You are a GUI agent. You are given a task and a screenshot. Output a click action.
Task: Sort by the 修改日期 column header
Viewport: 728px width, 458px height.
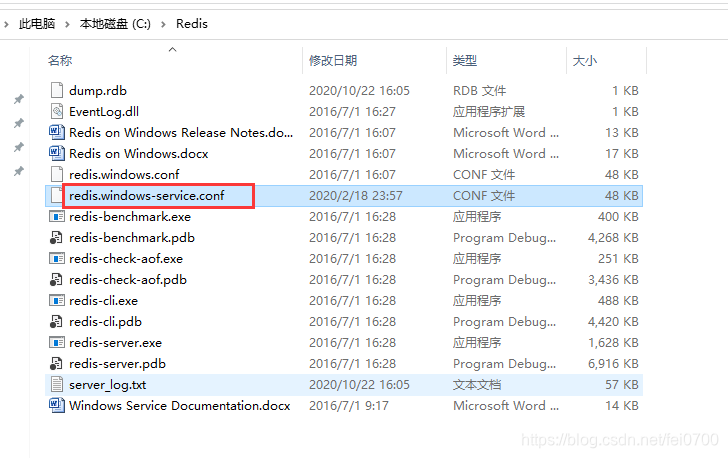pyautogui.click(x=333, y=60)
